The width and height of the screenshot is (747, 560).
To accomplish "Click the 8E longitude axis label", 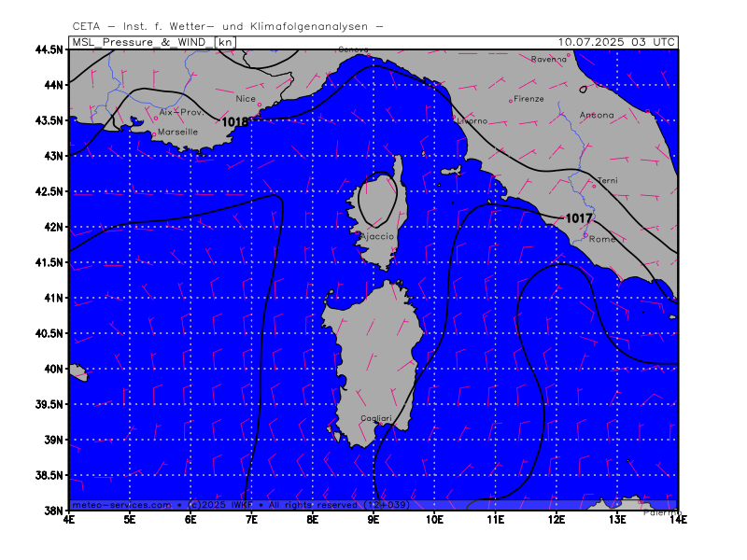I will pyautogui.click(x=313, y=520).
